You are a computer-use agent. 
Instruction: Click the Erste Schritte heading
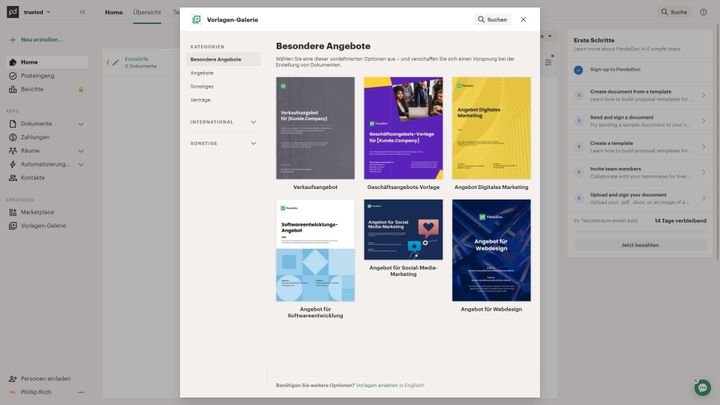(x=594, y=40)
